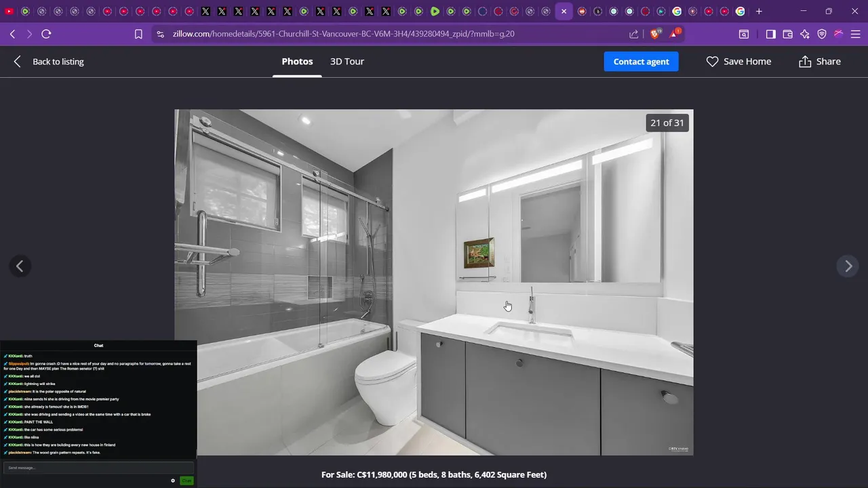Click the 21 of 31 photo counter
The image size is (868, 488).
click(667, 123)
